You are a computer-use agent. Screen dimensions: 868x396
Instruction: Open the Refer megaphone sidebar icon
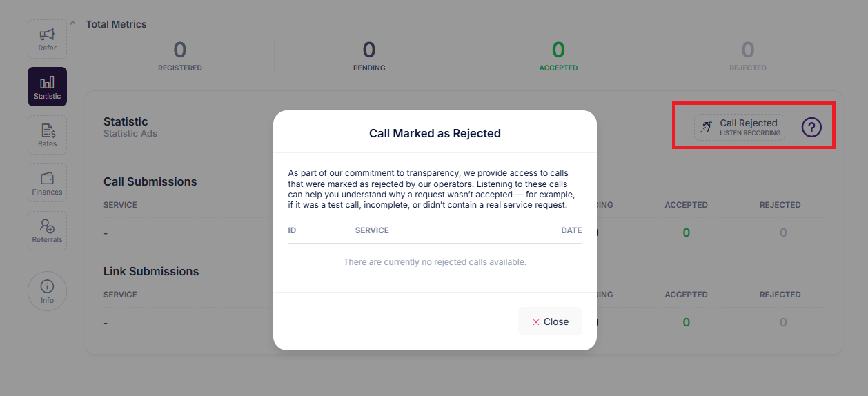[47, 39]
